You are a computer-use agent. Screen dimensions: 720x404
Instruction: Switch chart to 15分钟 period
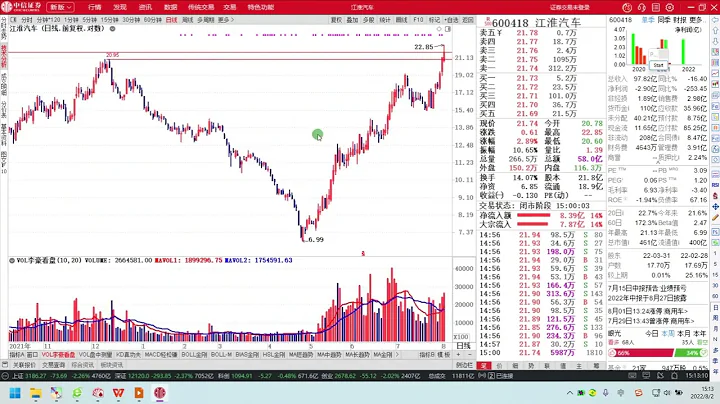pos(110,20)
